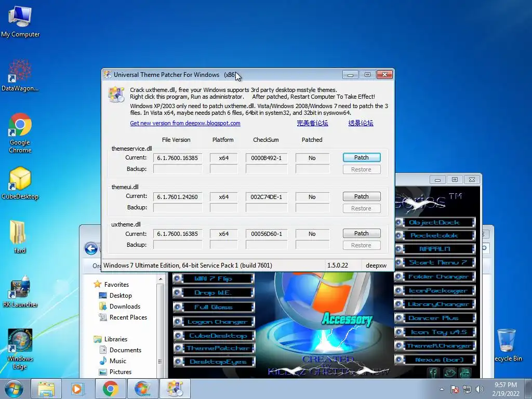This screenshot has height=399, width=532.
Task: Open the 远景论坛 link
Action: 361,123
